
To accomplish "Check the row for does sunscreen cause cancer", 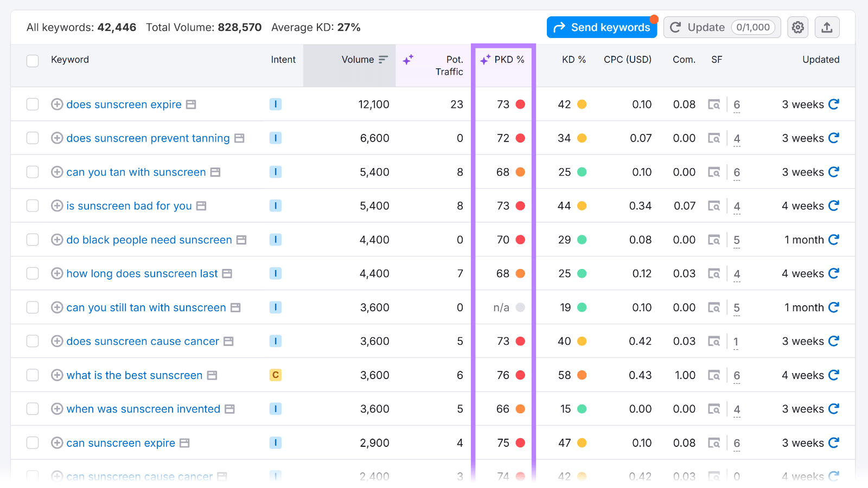I will pyautogui.click(x=32, y=341).
